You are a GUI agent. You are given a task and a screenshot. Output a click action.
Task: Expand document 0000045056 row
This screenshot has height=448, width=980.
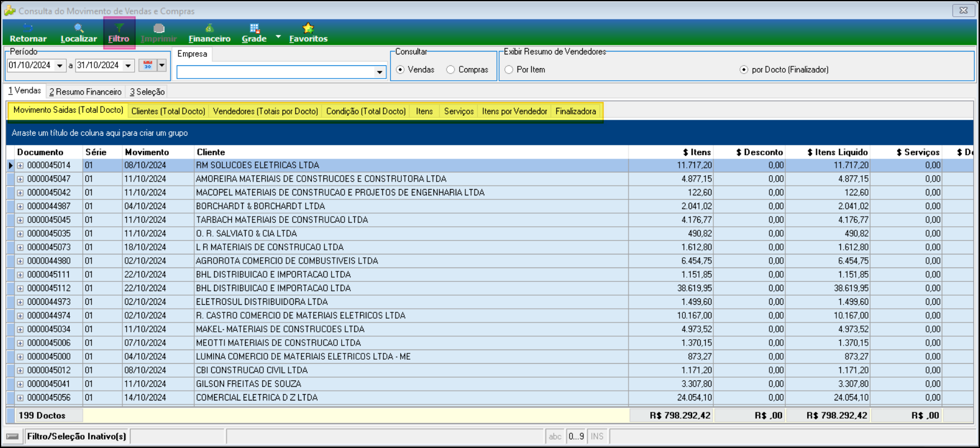click(x=20, y=398)
